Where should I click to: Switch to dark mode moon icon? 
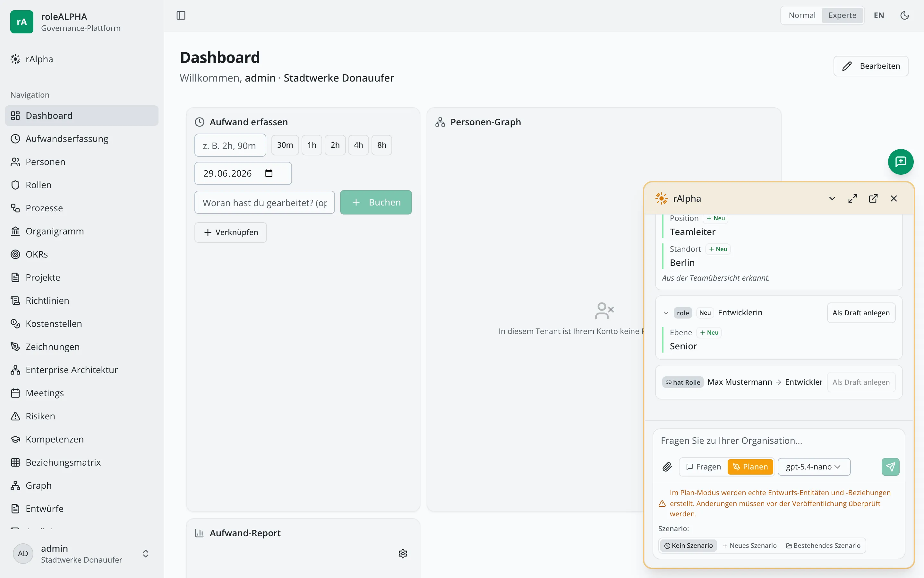pyautogui.click(x=904, y=15)
